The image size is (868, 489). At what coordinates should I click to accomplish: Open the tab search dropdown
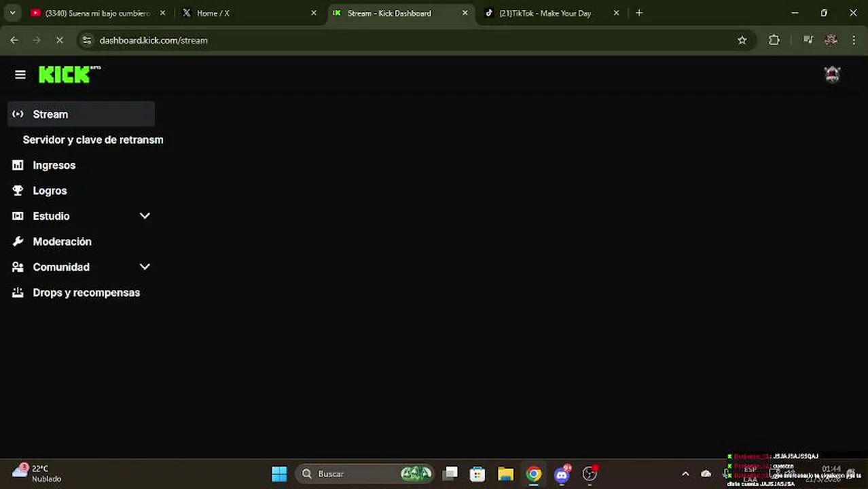coord(12,13)
